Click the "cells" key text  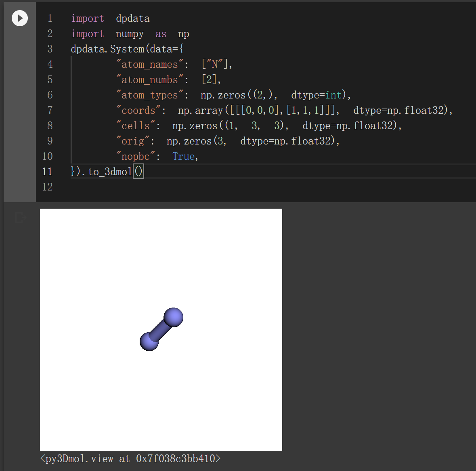point(135,126)
